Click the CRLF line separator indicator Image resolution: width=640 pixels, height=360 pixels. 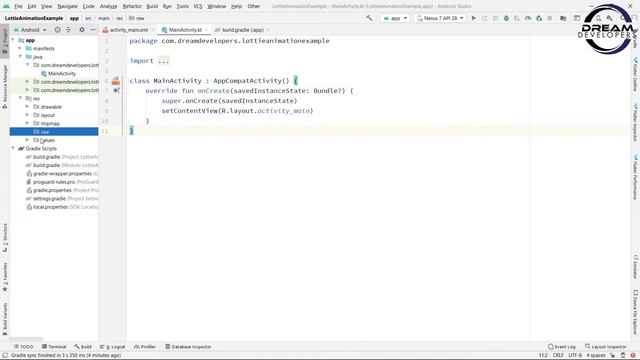pyautogui.click(x=558, y=355)
